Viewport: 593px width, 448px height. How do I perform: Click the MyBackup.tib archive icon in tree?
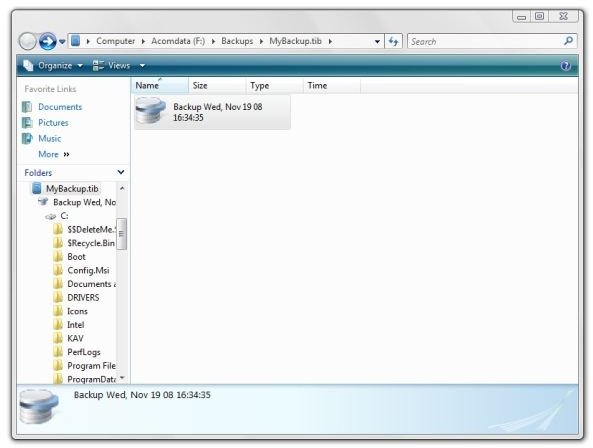click(37, 188)
